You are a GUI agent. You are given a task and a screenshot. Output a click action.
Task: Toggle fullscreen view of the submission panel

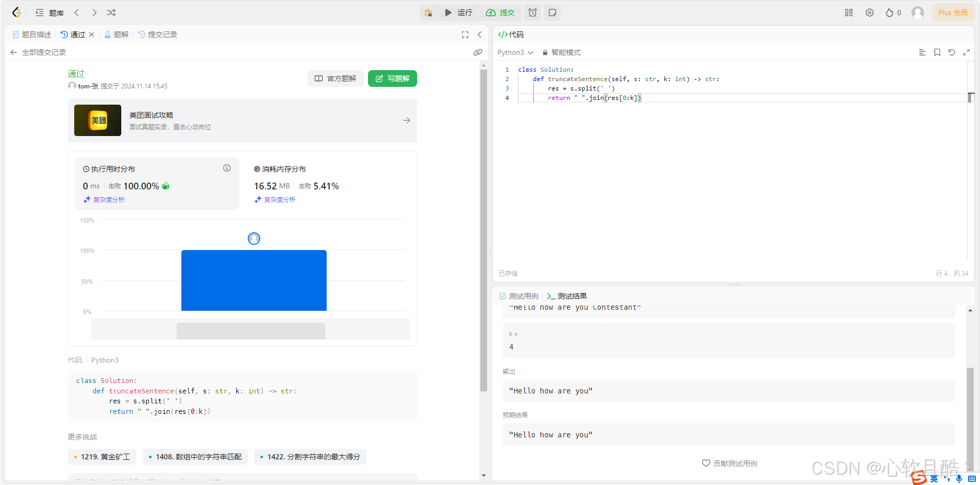[x=465, y=35]
